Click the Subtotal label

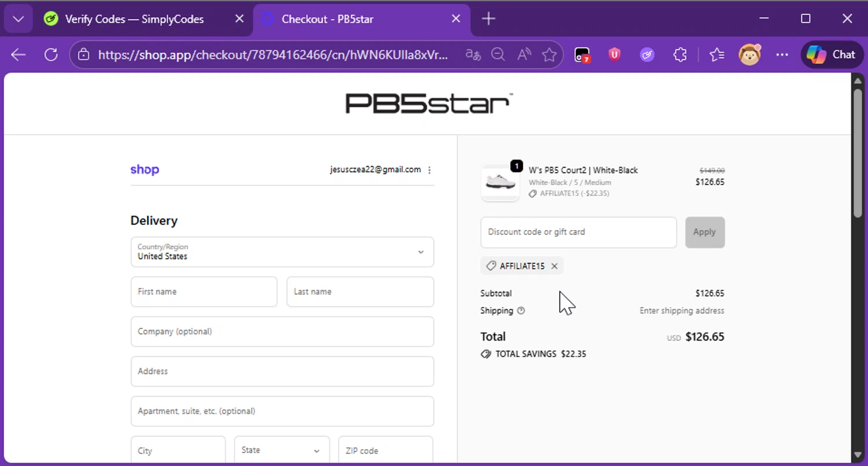[496, 293]
